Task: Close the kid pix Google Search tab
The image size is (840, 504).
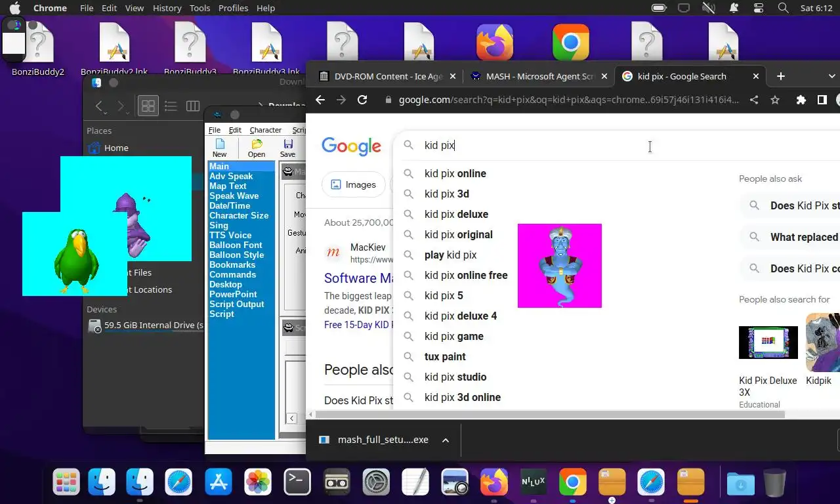Action: pos(755,76)
